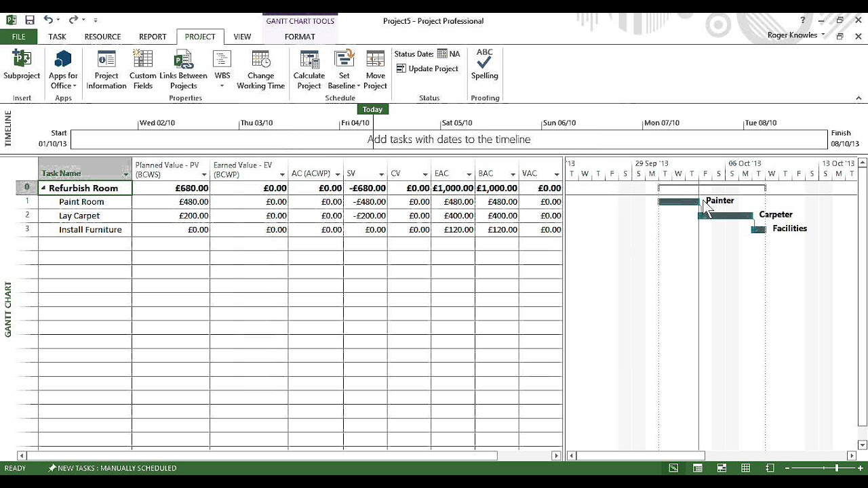Click the Install Furniture Gantt bar
The width and height of the screenshot is (868, 488).
759,230
